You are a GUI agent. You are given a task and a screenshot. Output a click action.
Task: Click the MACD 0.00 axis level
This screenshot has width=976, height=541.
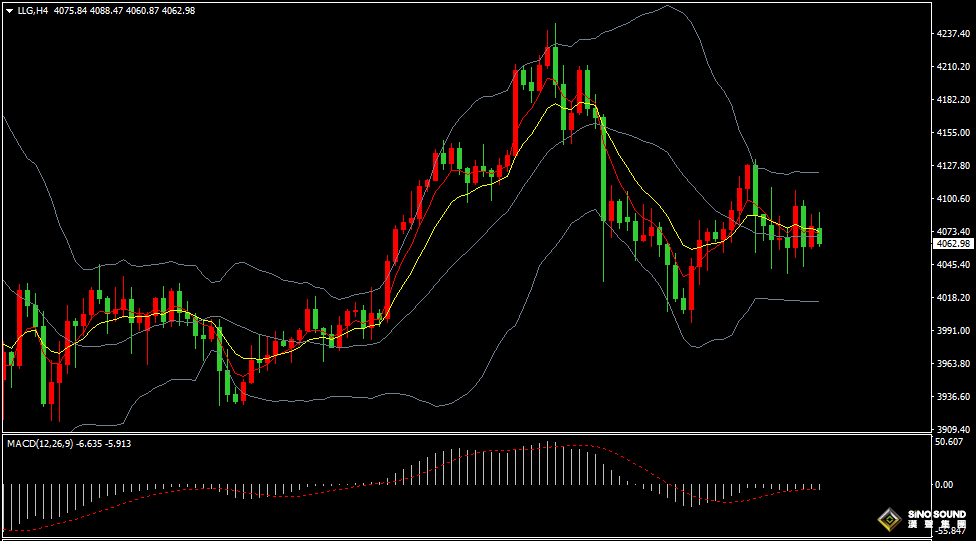coord(943,484)
